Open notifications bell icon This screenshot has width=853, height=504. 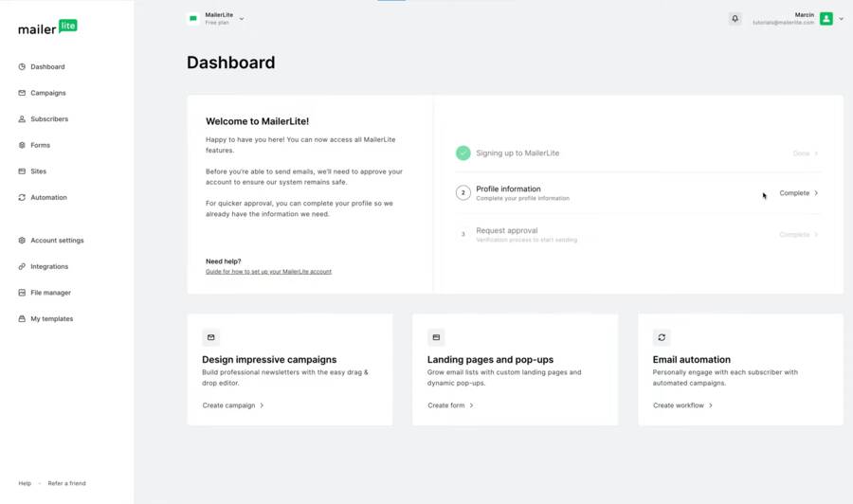pyautogui.click(x=735, y=19)
